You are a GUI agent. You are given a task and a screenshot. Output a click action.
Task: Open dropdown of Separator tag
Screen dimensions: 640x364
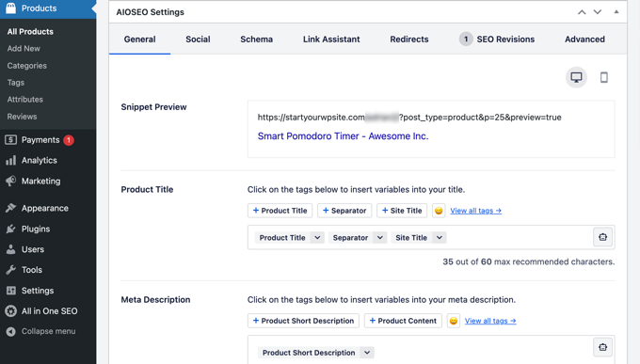click(379, 238)
